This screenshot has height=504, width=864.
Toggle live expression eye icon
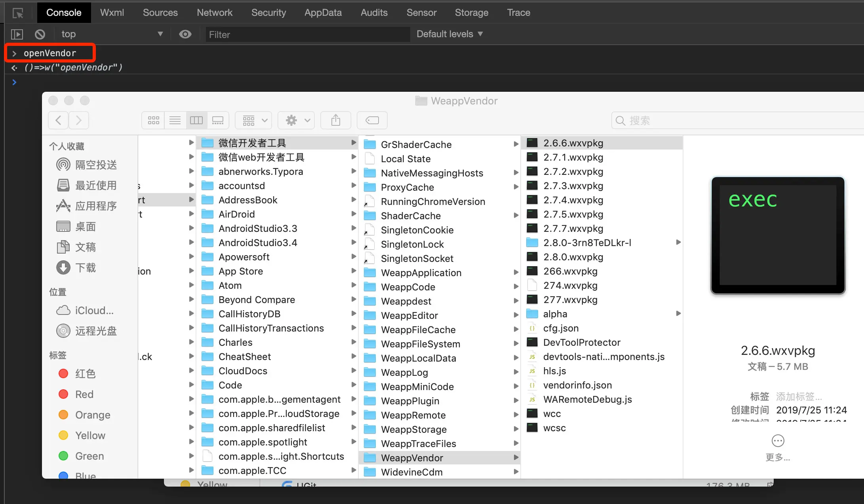[x=185, y=34]
